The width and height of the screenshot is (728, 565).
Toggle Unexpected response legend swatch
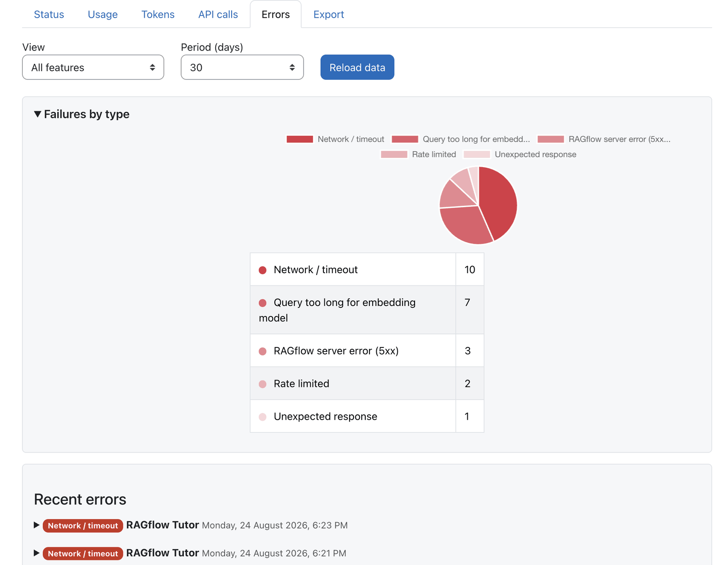[x=477, y=154]
